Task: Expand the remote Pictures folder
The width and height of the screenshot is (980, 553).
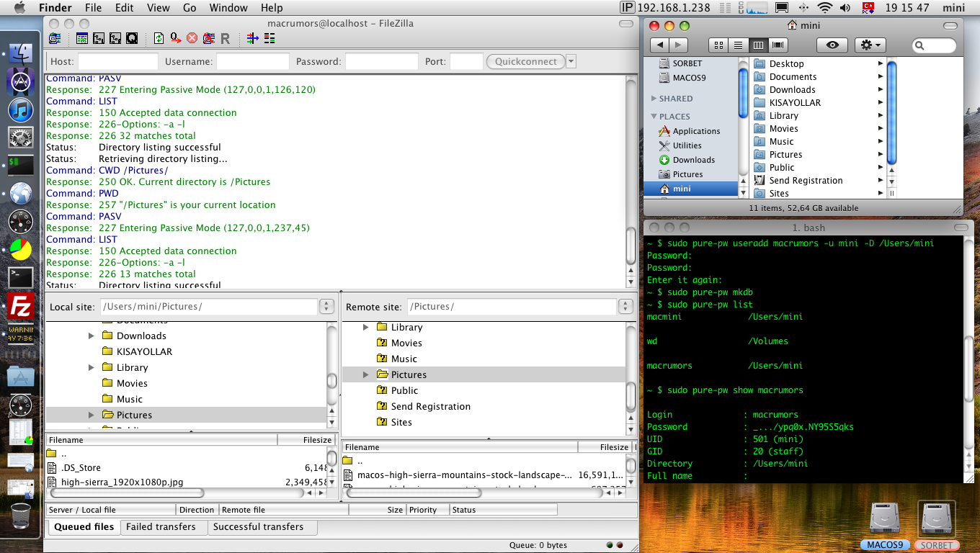Action: pyautogui.click(x=366, y=374)
